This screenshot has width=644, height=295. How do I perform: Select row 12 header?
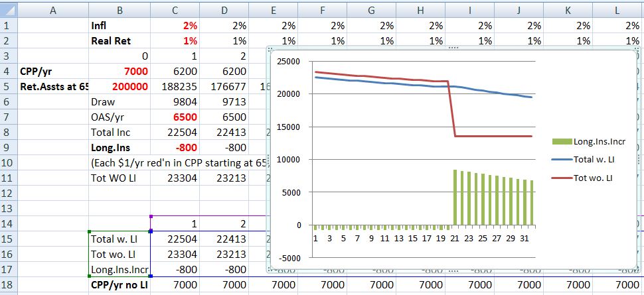pyautogui.click(x=8, y=193)
